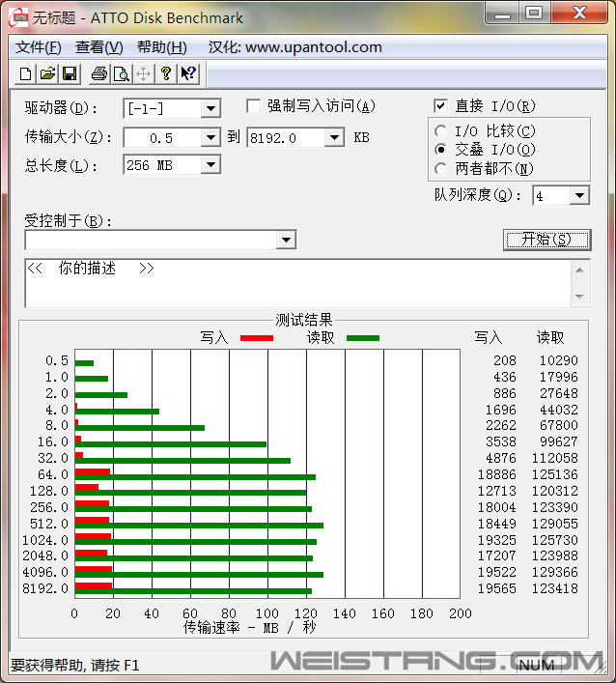Click the ATTO app icon in title bar

18,17
